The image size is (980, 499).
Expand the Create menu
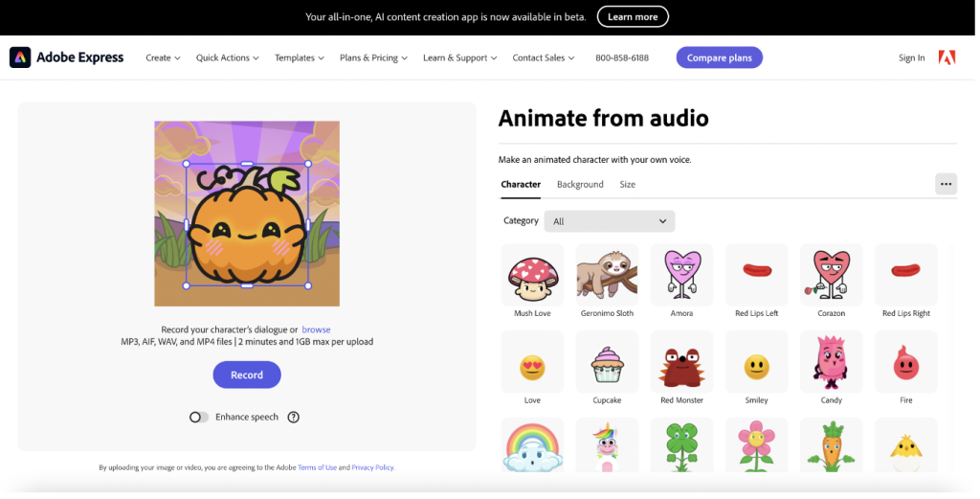pyautogui.click(x=163, y=57)
